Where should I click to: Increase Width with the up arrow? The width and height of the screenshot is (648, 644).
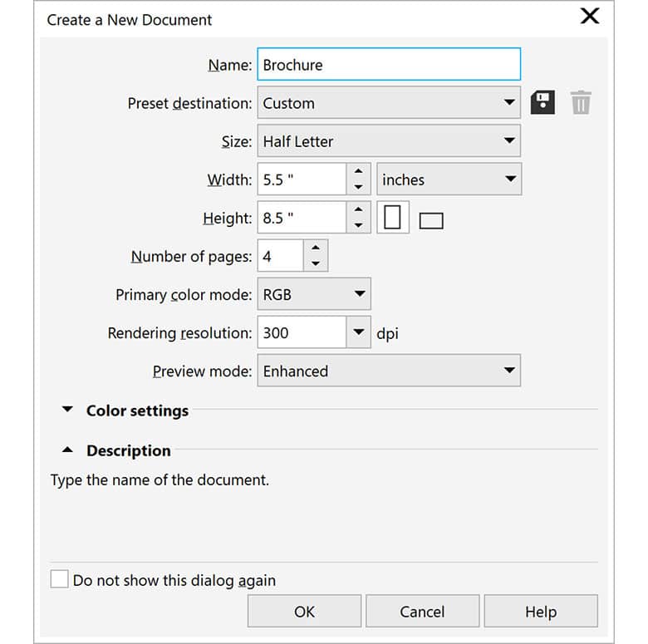[x=358, y=172]
